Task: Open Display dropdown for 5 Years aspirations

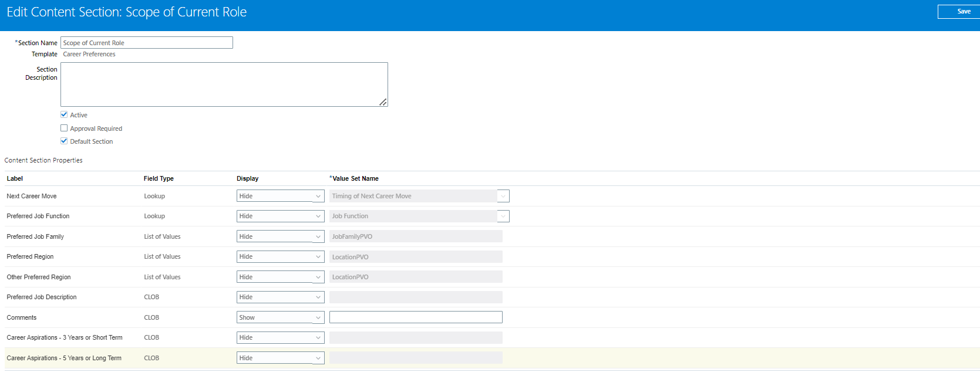Action: pos(281,358)
